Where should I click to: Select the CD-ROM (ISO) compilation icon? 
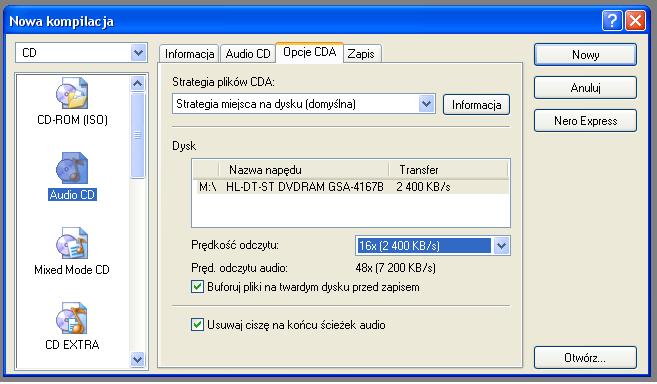pos(72,93)
